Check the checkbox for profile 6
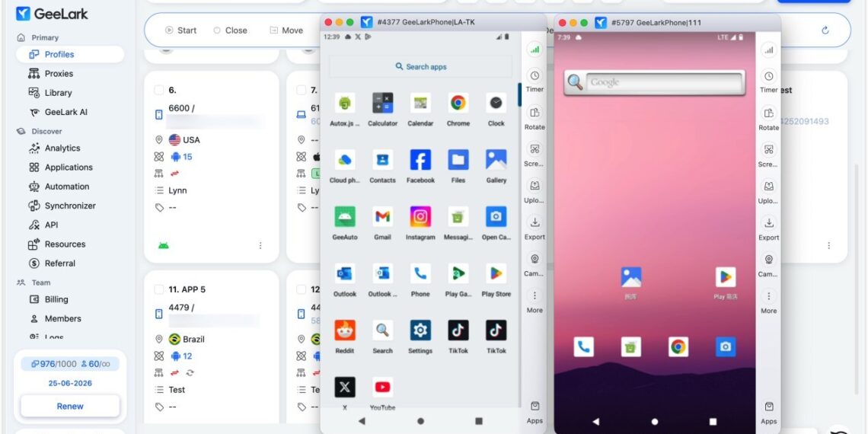868x434 pixels. click(158, 90)
